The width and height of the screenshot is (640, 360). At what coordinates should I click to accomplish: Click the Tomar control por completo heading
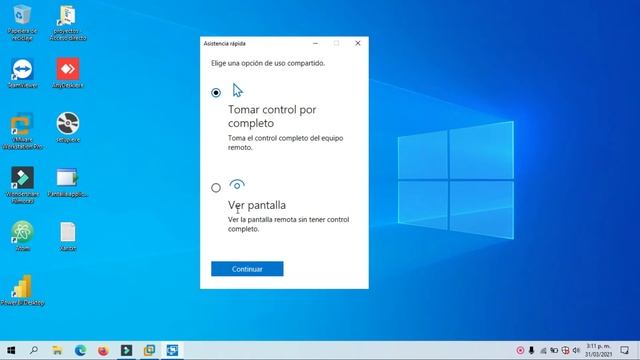[272, 116]
